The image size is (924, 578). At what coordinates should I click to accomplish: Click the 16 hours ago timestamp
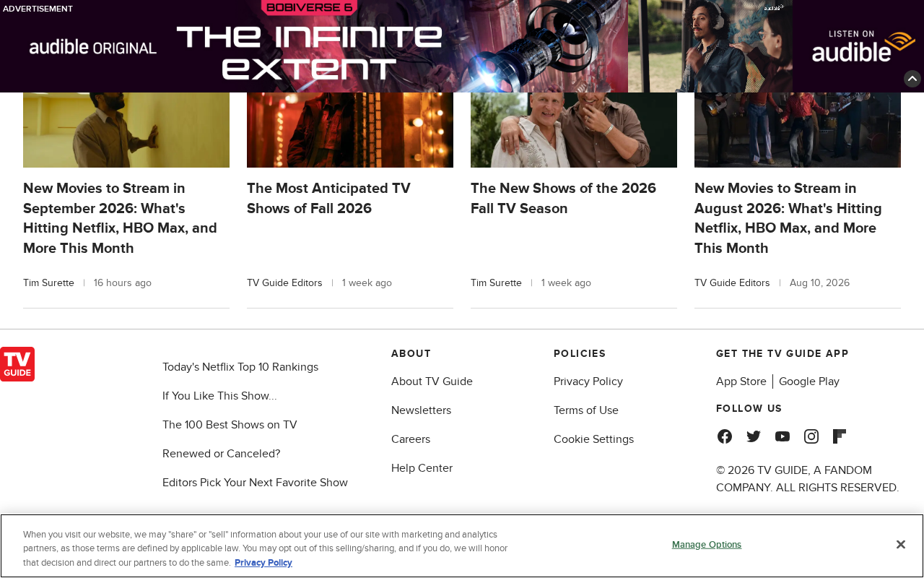coord(123,283)
